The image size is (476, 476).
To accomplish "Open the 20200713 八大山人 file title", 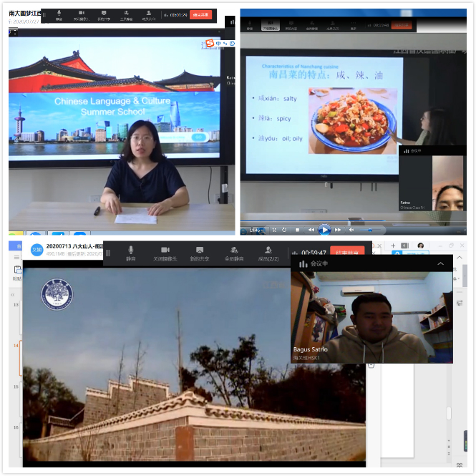I will point(74,246).
